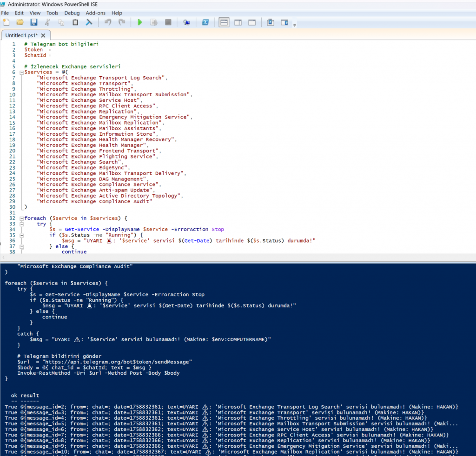This screenshot has width=476, height=456.
Task: Click the script pane horizontal scrollbar
Action: pyautogui.click(x=232, y=257)
